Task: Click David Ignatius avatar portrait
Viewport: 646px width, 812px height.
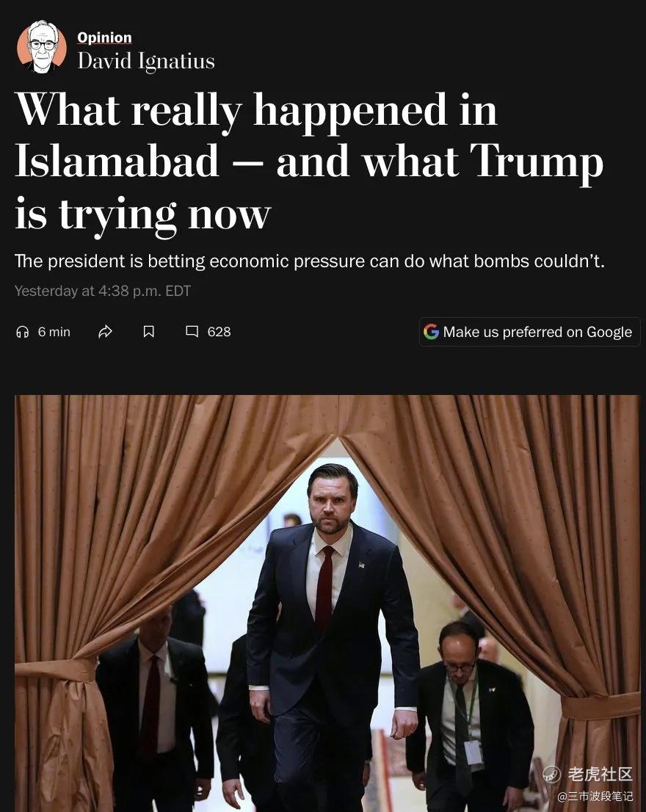Action: (x=41, y=46)
